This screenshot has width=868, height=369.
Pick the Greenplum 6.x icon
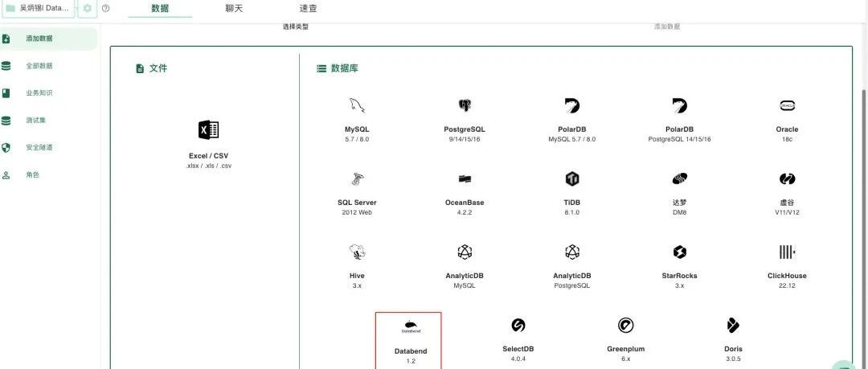[x=625, y=326]
